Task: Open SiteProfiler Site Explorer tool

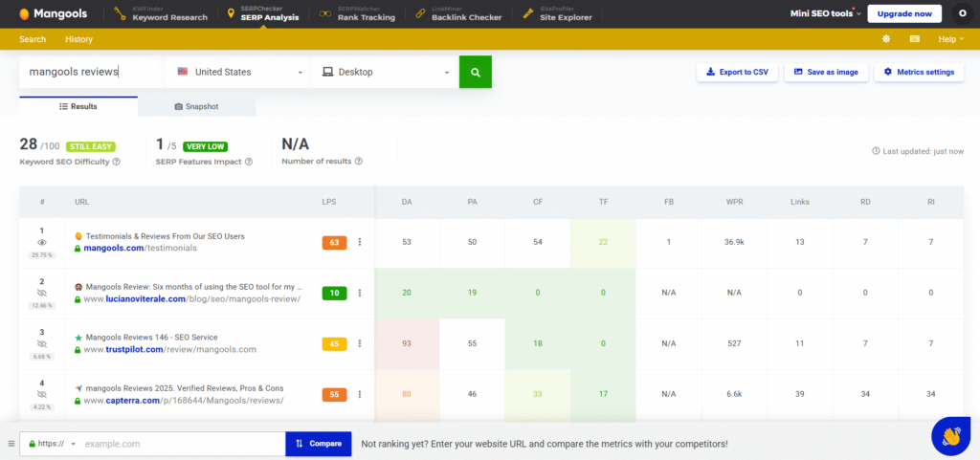Action: [x=558, y=13]
